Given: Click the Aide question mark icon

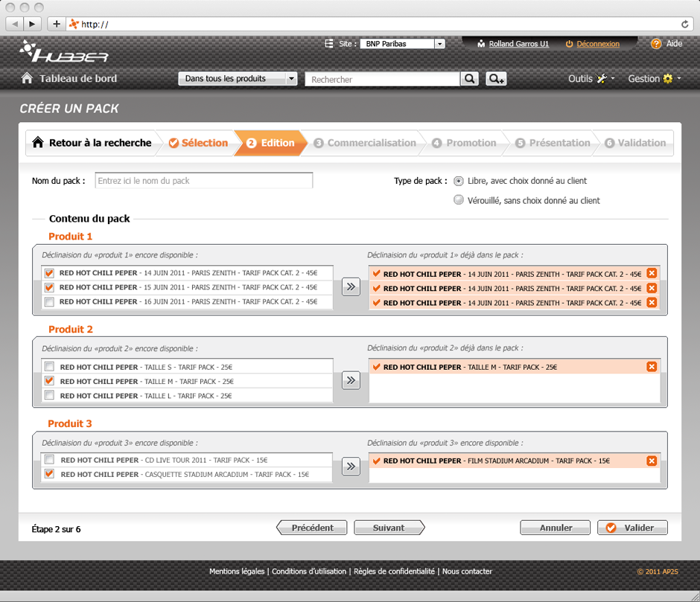Looking at the screenshot, I should 656,44.
